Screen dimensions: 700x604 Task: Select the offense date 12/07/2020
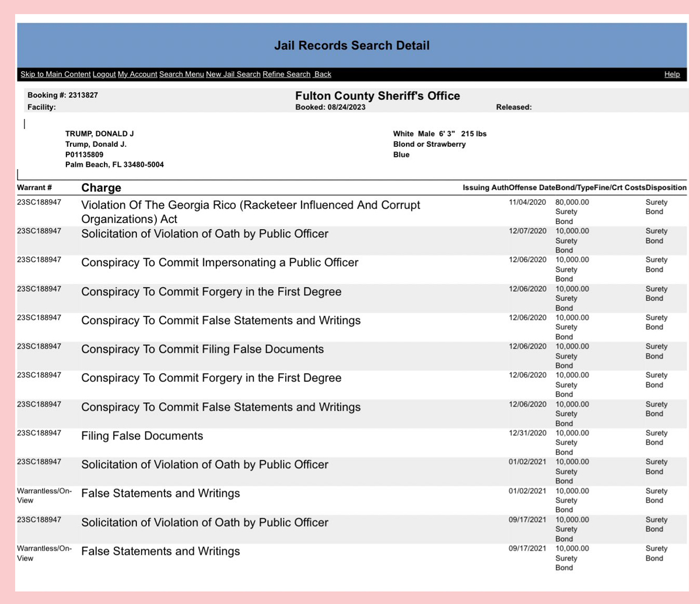(528, 231)
